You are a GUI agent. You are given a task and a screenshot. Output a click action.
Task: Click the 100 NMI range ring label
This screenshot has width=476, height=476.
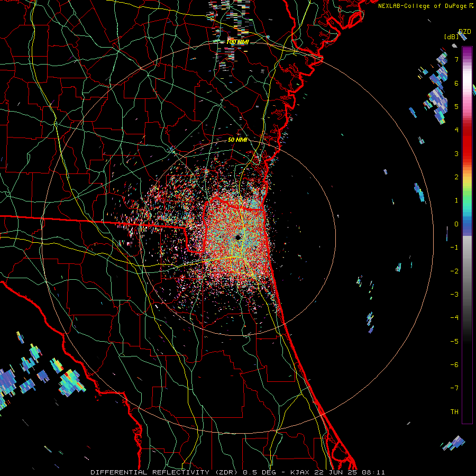point(237,42)
